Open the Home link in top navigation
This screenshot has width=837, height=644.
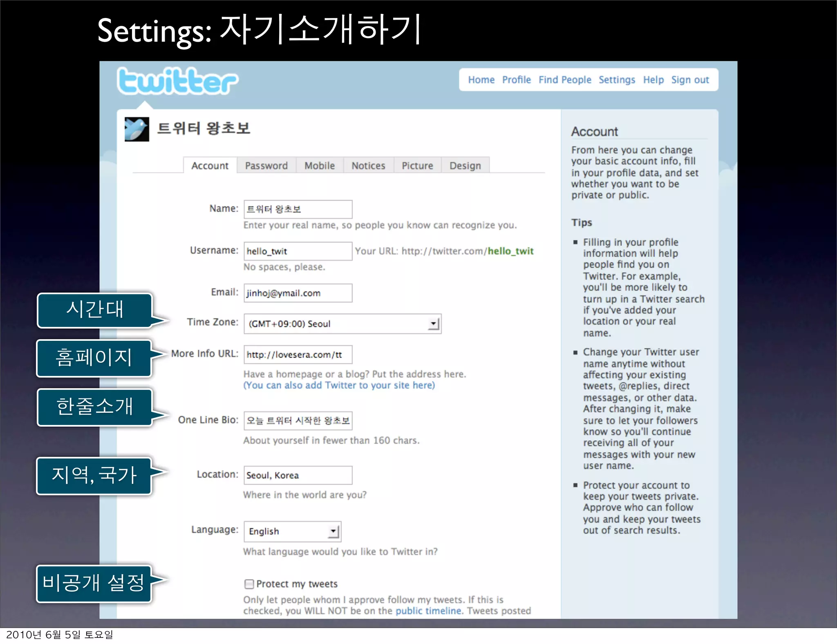(481, 80)
